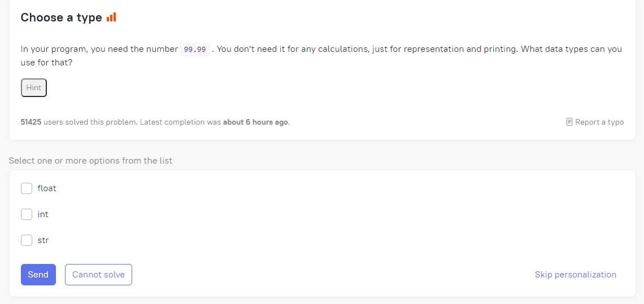This screenshot has height=304, width=644.
Task: Click the Report a typo document icon
Action: point(569,122)
